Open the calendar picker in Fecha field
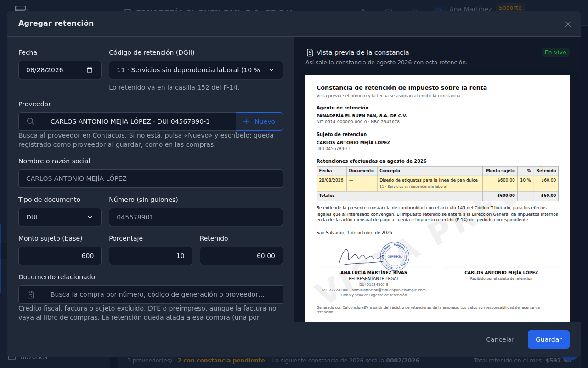 (90, 70)
